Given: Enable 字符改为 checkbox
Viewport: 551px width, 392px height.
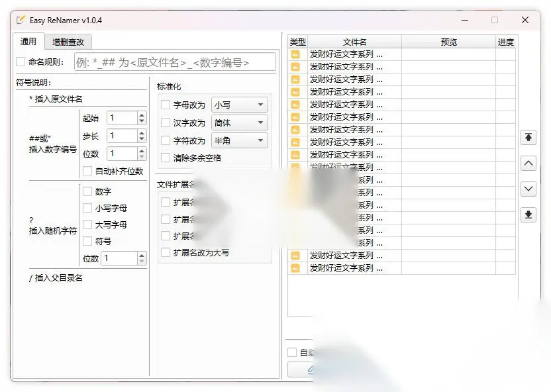Looking at the screenshot, I should pos(165,140).
